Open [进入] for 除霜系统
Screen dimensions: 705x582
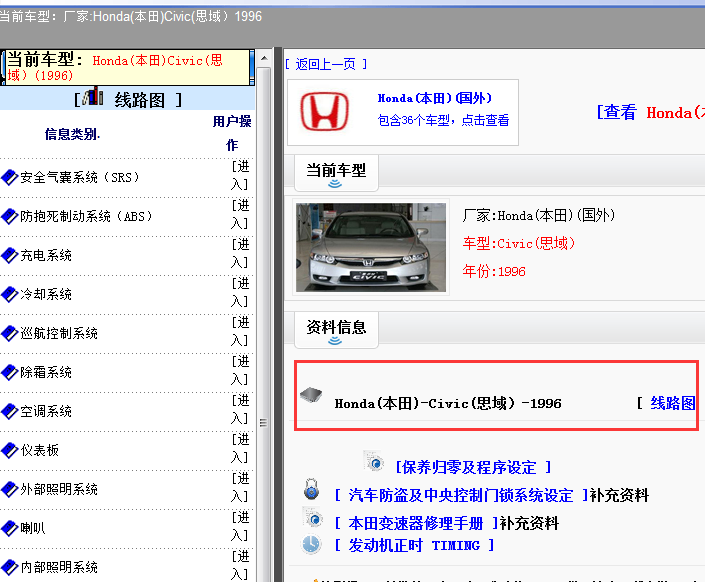coord(240,371)
